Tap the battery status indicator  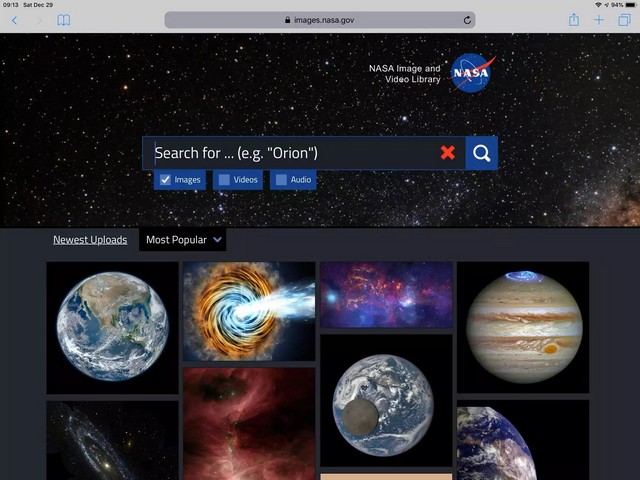point(630,5)
